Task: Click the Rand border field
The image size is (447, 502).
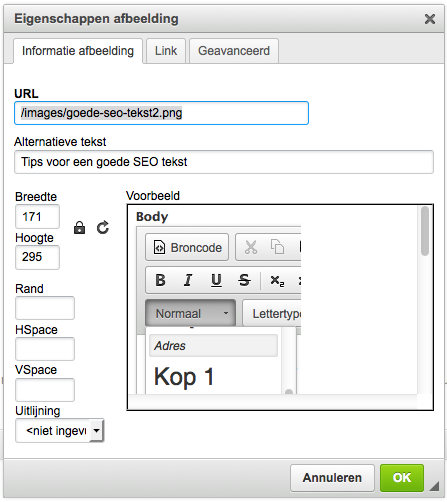Action: pos(45,308)
